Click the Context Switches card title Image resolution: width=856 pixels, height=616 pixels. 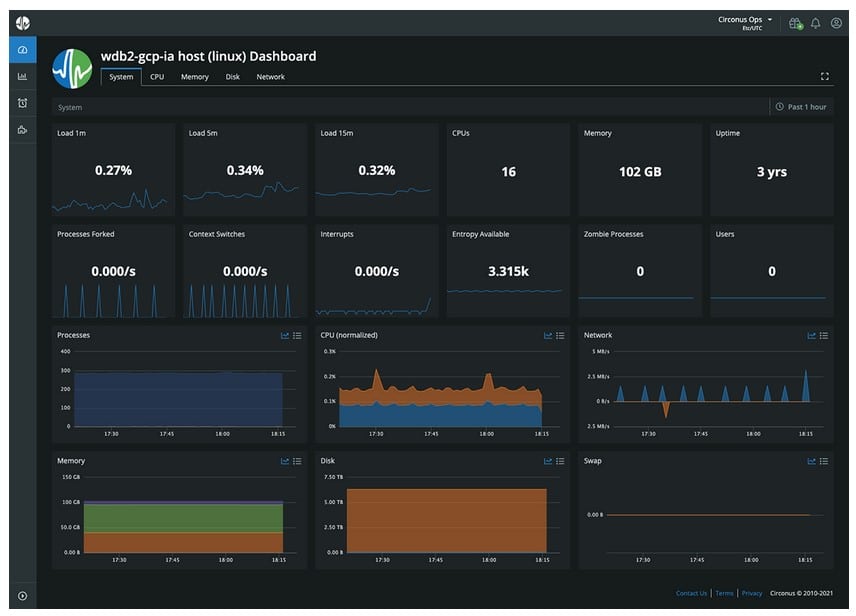tap(217, 234)
